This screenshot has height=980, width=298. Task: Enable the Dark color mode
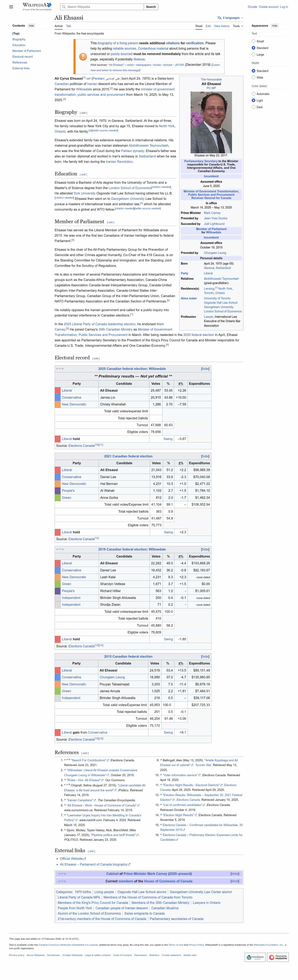(254, 107)
